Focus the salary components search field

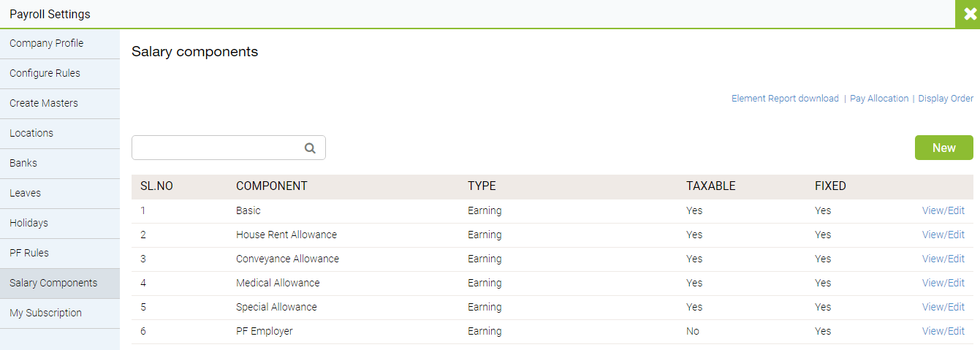[x=229, y=148]
